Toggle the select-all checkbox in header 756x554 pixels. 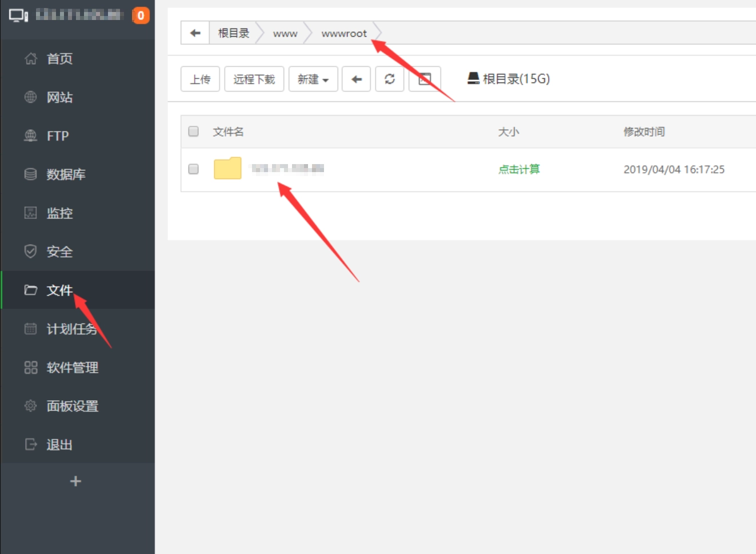(194, 131)
